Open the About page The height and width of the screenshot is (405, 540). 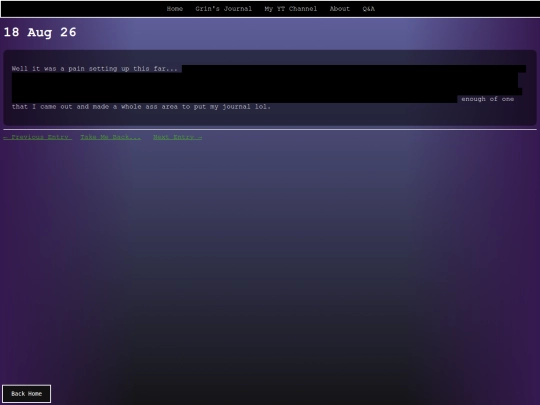coord(340,9)
